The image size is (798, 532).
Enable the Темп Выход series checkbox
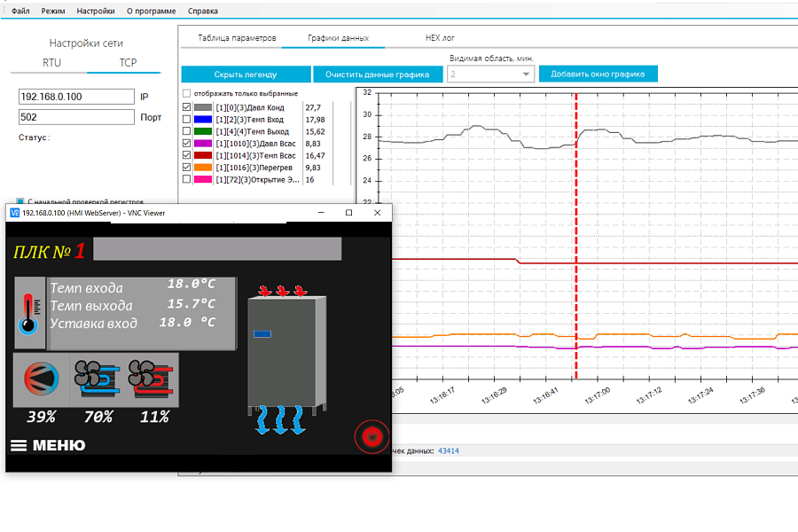click(x=187, y=131)
